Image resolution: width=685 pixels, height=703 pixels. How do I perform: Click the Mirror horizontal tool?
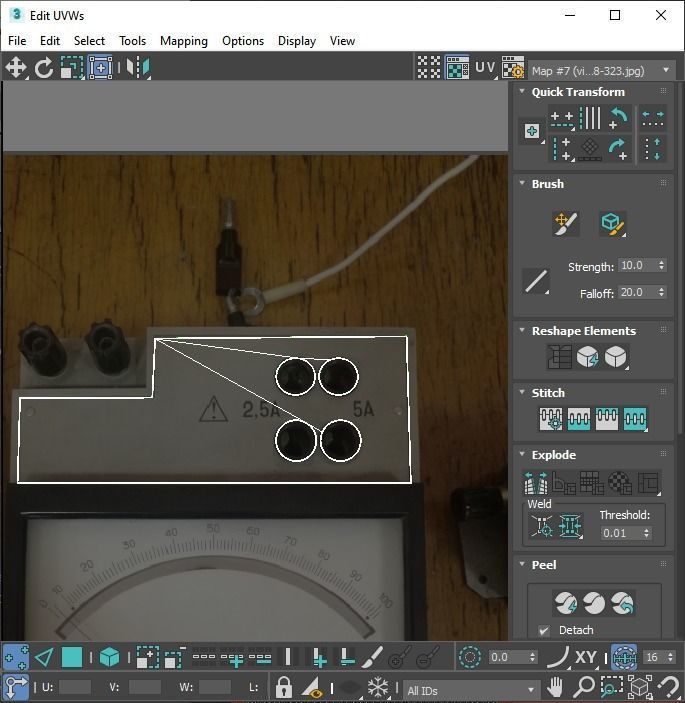point(138,68)
